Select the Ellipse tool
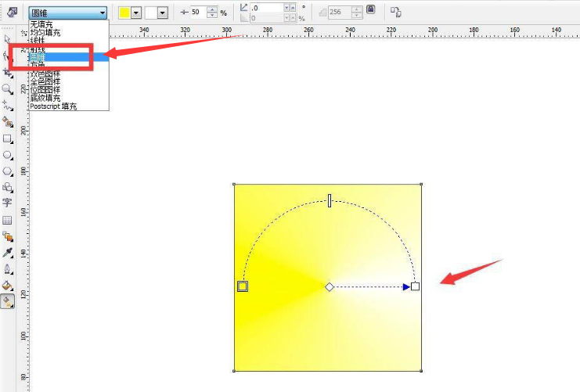The height and width of the screenshot is (392, 580). point(7,155)
